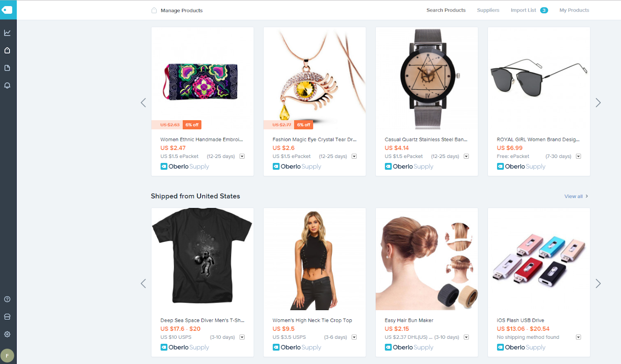This screenshot has width=621, height=364.
Task: Expand shipping dropdown for Easy Hair Bun Maker
Action: (467, 337)
